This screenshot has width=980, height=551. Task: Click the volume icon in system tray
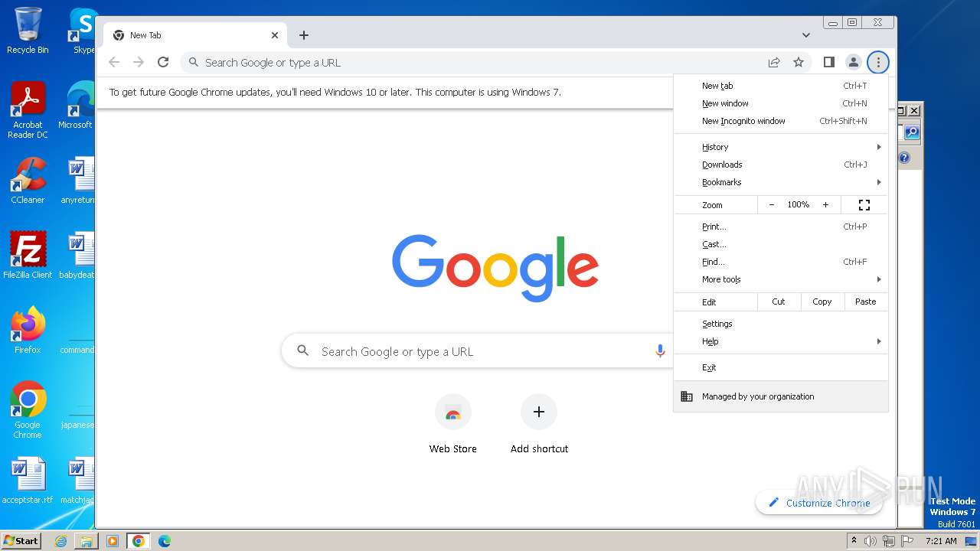871,541
